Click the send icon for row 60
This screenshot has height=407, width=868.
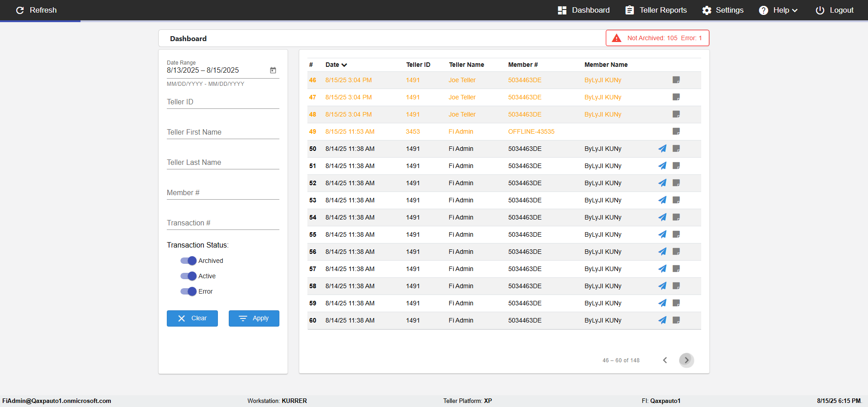(x=662, y=320)
